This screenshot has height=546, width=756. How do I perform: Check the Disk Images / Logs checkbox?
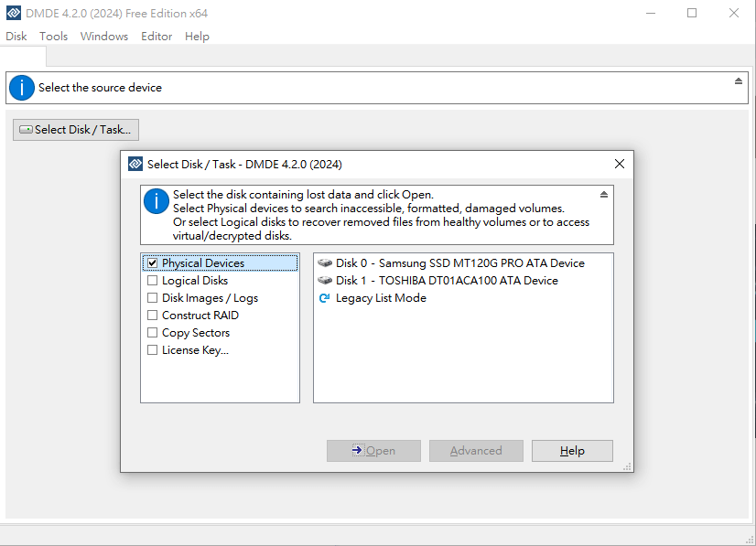(x=152, y=298)
